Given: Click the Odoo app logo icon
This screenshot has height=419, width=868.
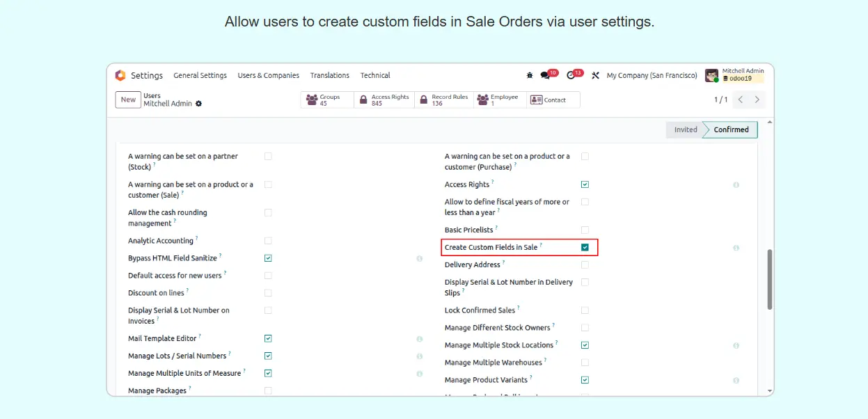Looking at the screenshot, I should point(120,75).
